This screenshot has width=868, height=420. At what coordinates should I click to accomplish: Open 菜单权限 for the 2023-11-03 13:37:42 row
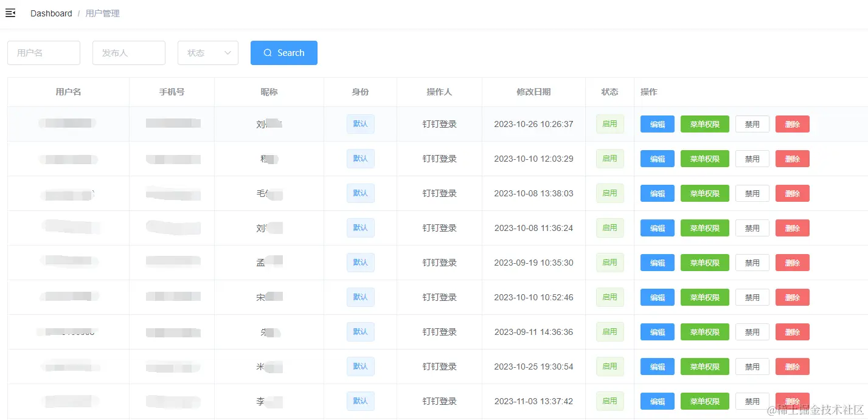pos(705,401)
